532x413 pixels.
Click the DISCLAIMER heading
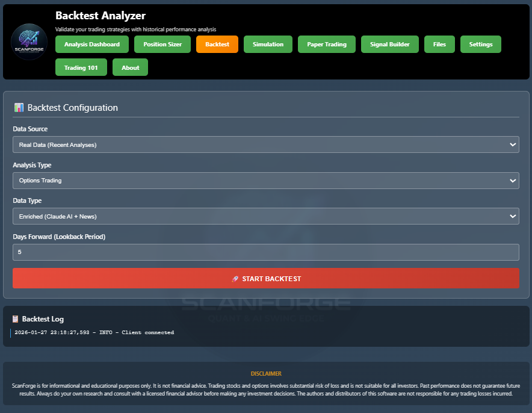266,374
